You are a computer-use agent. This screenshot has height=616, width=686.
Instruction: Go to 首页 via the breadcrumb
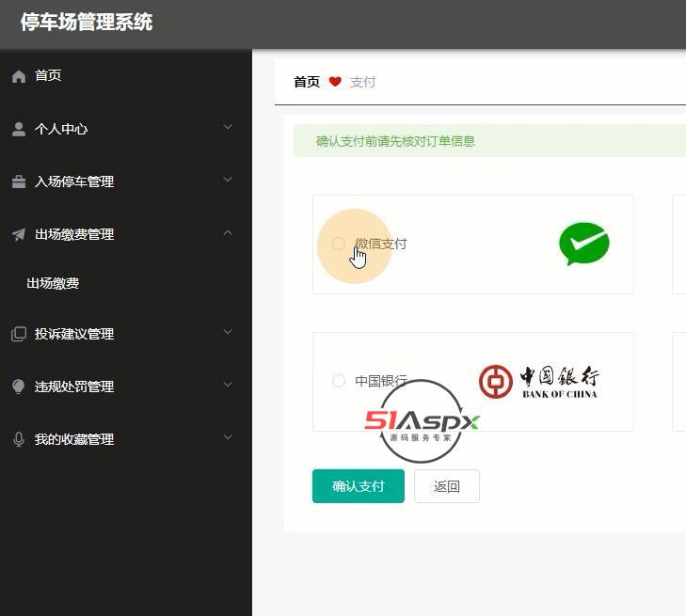(x=307, y=82)
